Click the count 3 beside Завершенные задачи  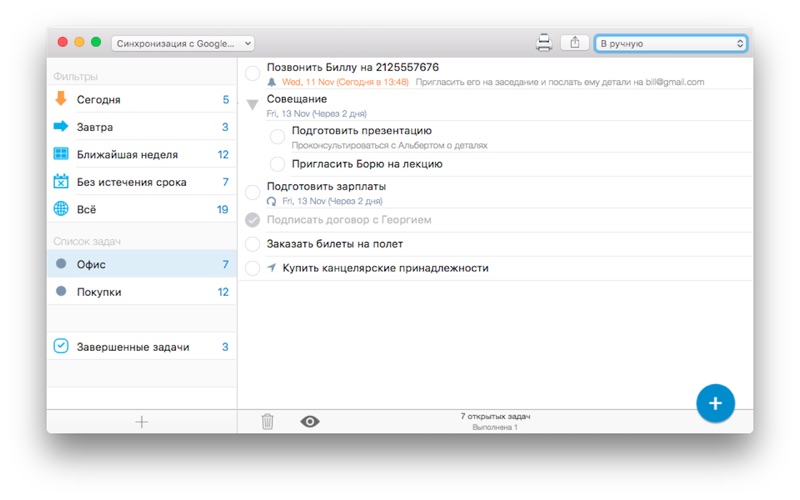[225, 347]
